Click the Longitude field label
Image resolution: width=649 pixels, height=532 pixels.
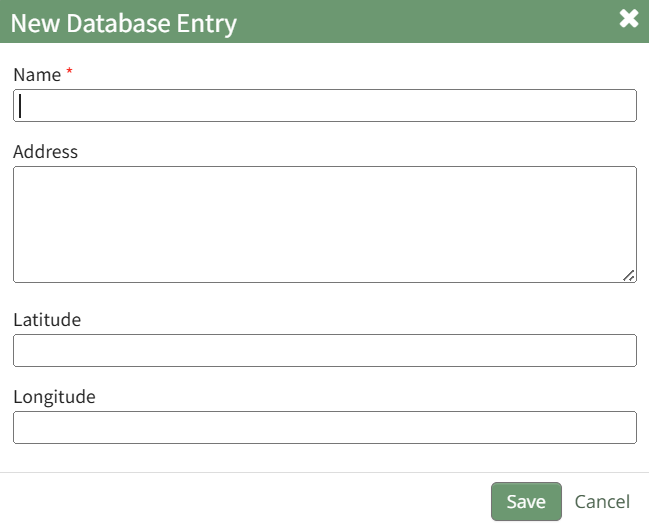tap(54, 397)
